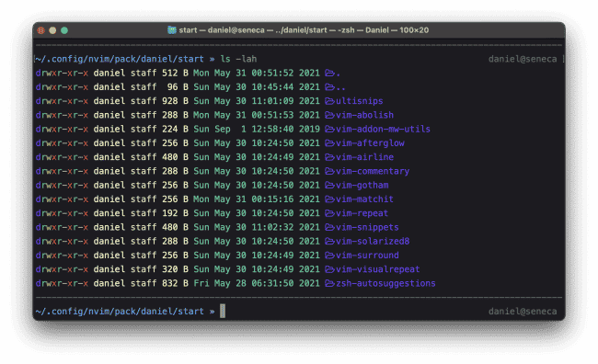The height and width of the screenshot is (364, 598).
Task: Click the directory name 'zsh-autosuggestions'
Action: (385, 284)
